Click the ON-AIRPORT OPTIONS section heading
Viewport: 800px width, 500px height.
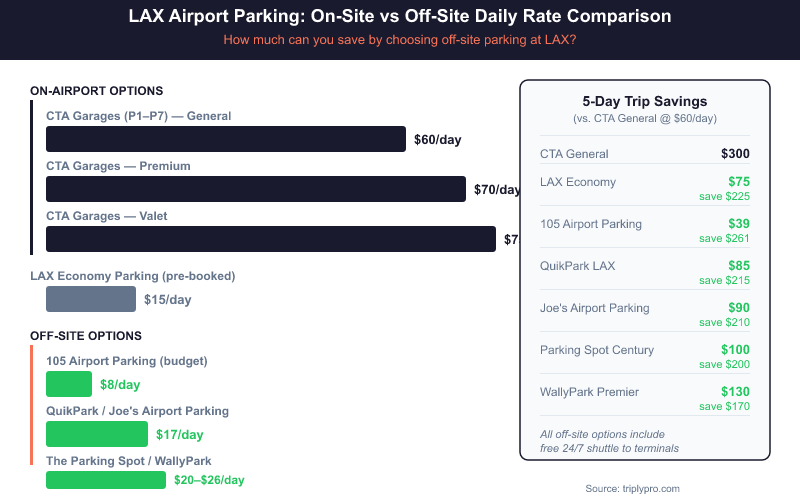point(97,91)
